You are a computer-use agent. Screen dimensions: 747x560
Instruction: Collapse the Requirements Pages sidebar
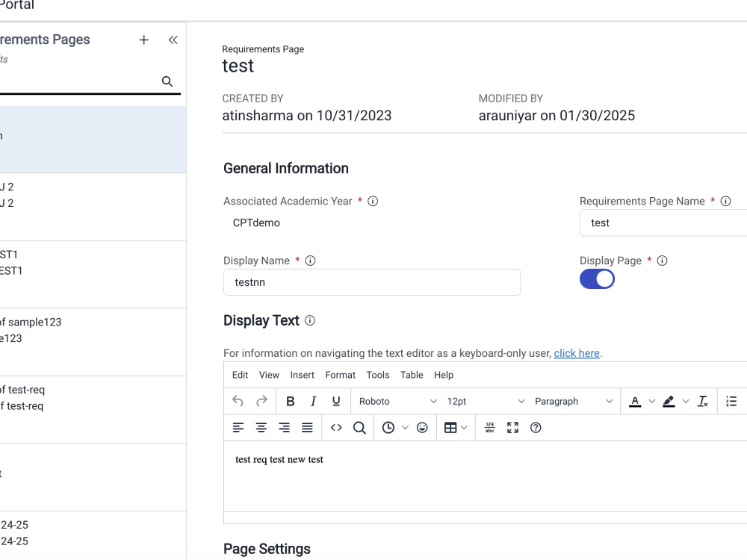coord(173,40)
